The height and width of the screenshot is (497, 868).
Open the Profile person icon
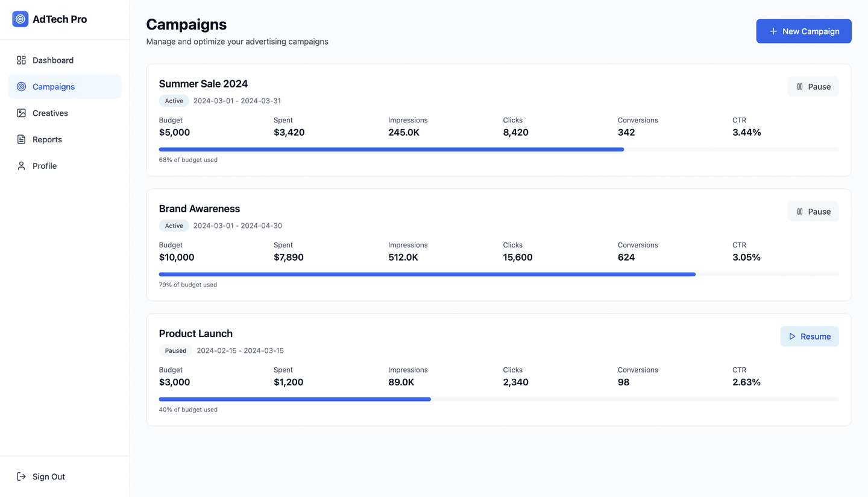[20, 166]
